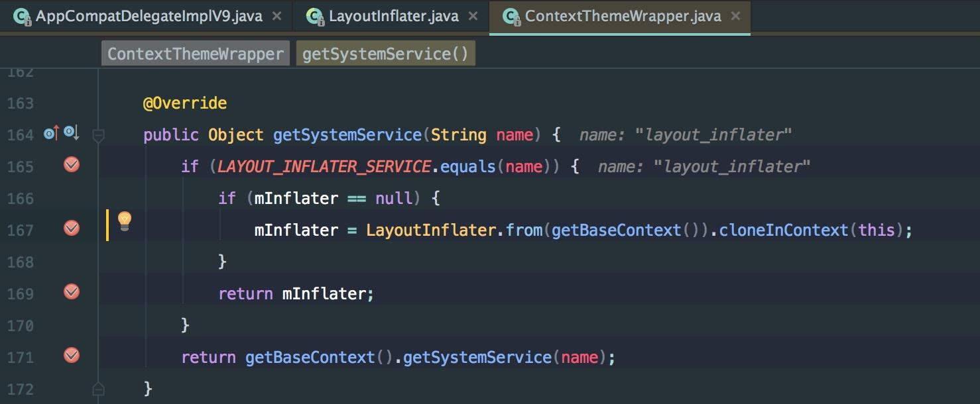Click line number 163 in gutter

tap(20, 103)
